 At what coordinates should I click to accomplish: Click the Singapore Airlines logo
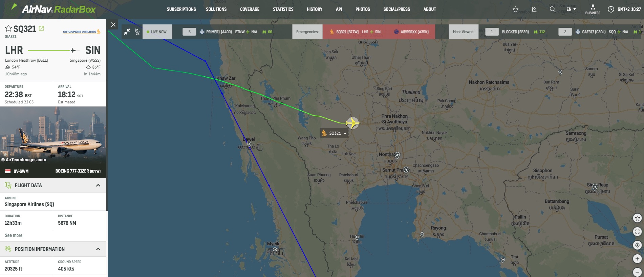coord(82,32)
